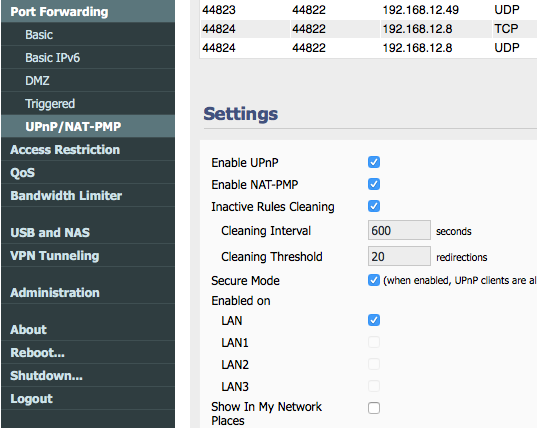Viewport: 537px width, 428px height.
Task: Click the Cleaning Threshold input field
Action: point(399,256)
